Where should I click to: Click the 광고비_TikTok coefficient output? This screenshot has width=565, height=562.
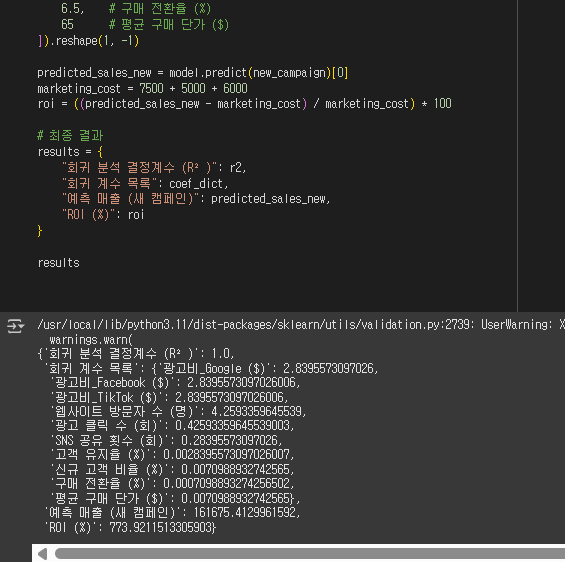pyautogui.click(x=169, y=397)
